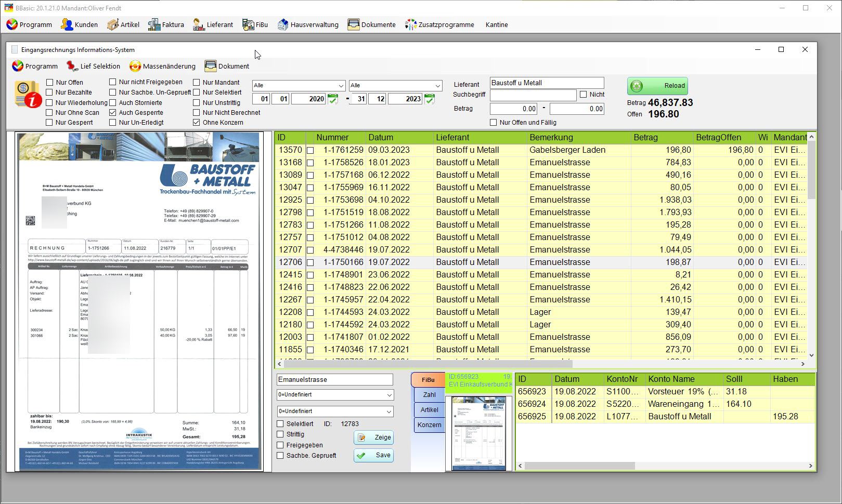Uncheck the Ohne Konzern checkbox
Viewport: 842px width, 504px height.
tap(196, 123)
